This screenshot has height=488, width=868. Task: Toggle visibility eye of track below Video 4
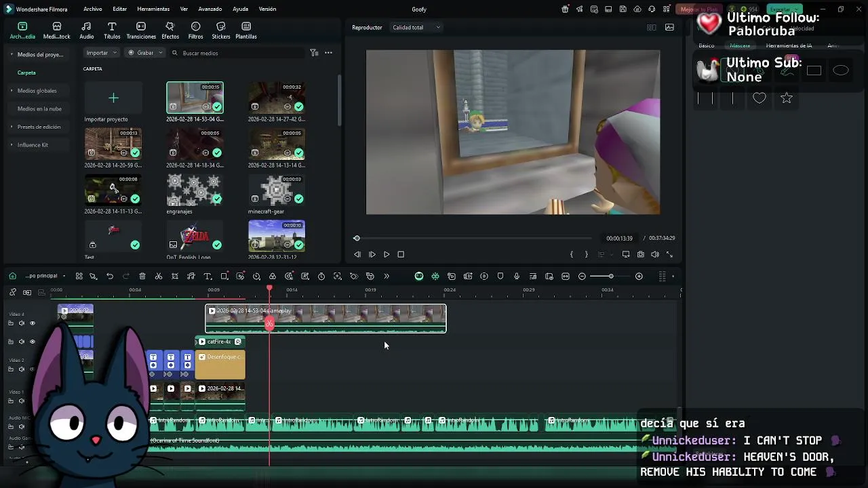[x=32, y=342]
